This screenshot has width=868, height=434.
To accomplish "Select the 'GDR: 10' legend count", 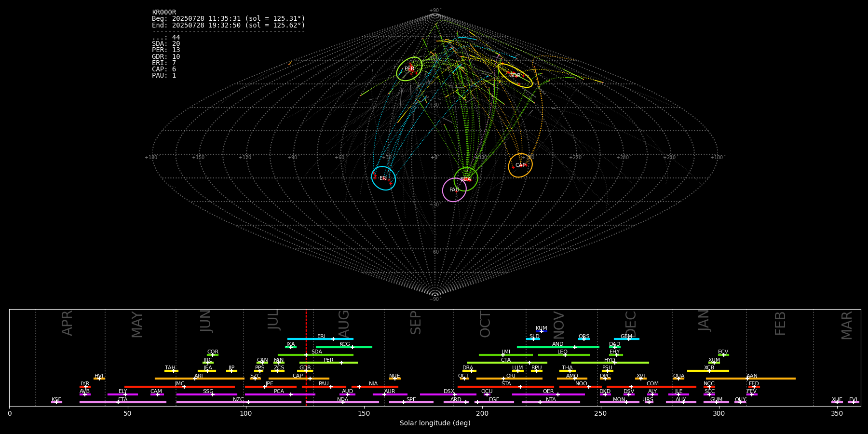I will [x=166, y=56].
